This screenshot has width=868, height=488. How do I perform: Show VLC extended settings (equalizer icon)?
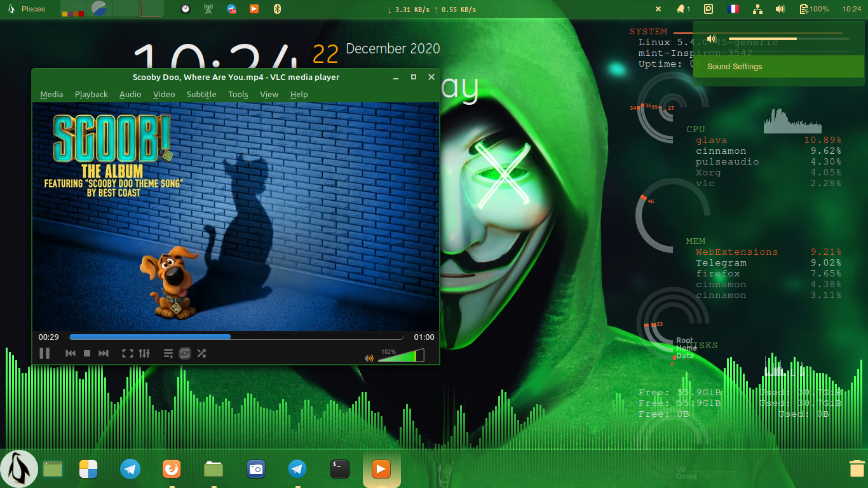tap(144, 353)
